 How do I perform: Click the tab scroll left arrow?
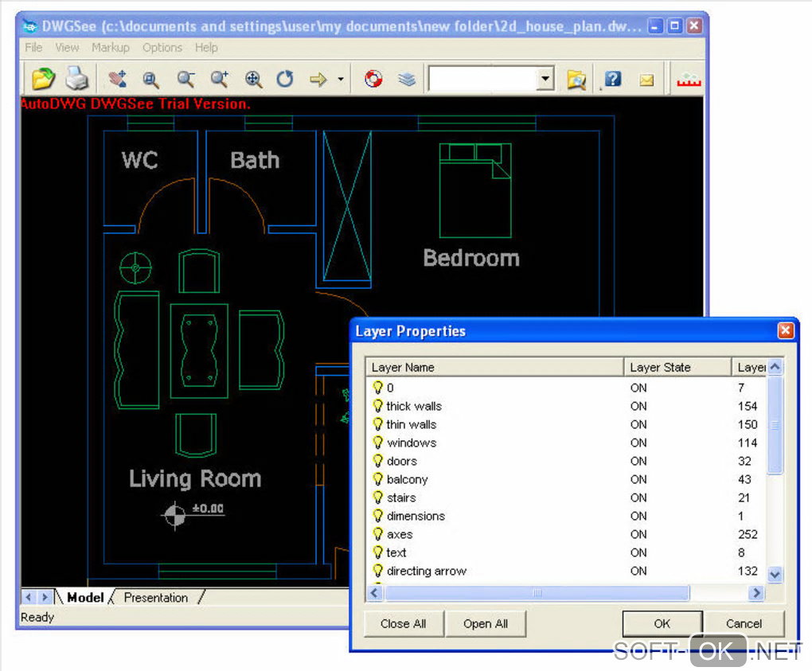point(29,597)
